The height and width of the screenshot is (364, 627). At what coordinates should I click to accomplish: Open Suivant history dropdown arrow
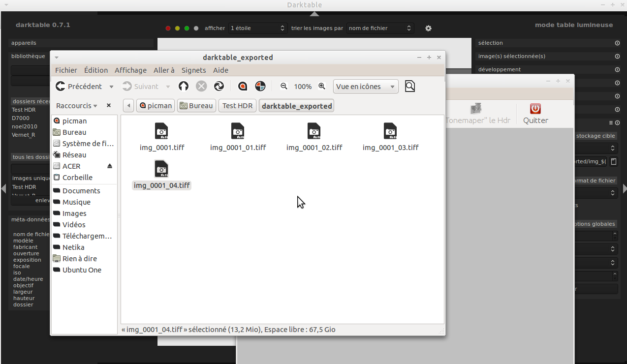coord(168,87)
